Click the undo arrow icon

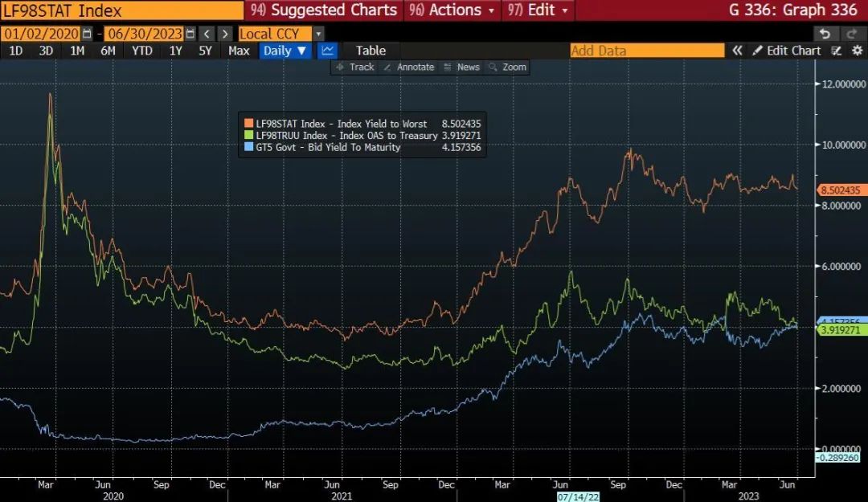[825, 34]
